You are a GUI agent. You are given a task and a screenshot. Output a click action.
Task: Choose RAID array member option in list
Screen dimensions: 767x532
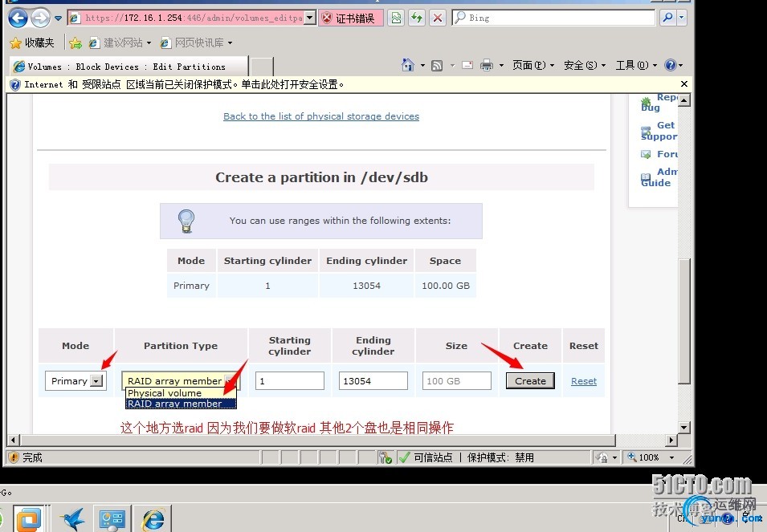pyautogui.click(x=181, y=404)
